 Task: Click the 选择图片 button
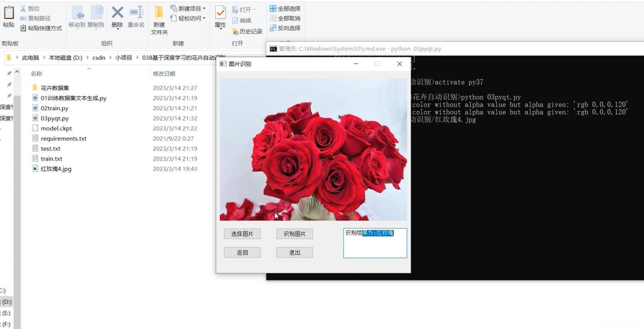[242, 234]
